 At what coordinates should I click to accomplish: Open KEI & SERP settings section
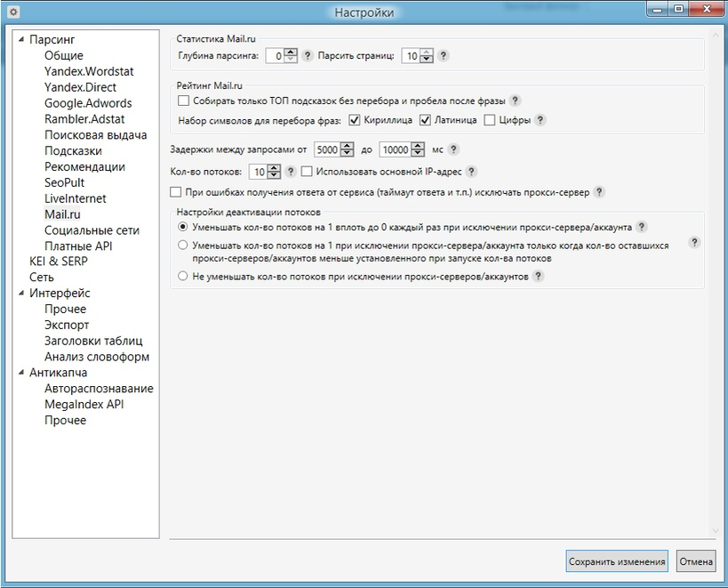[x=59, y=262]
